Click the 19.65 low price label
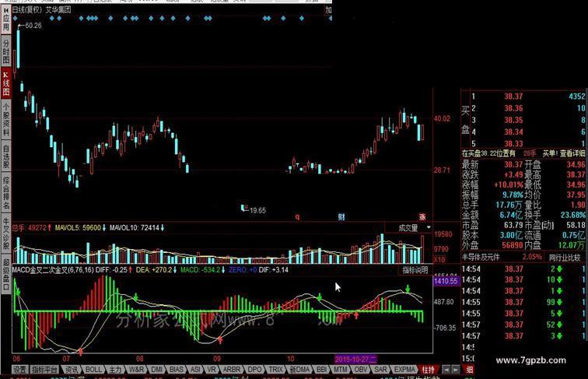 tap(257, 211)
